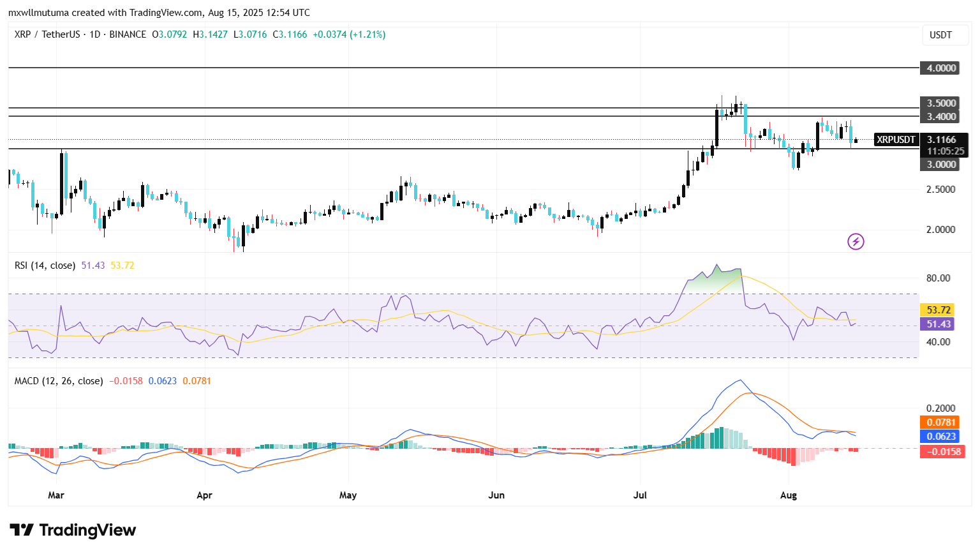Click the purple lightning bolt icon
Screen dimensions: 980x554
point(856,241)
